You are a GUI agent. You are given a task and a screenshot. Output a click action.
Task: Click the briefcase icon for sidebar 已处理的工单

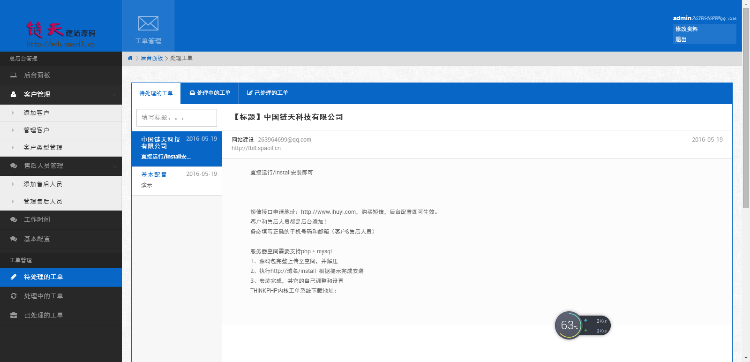[13, 316]
